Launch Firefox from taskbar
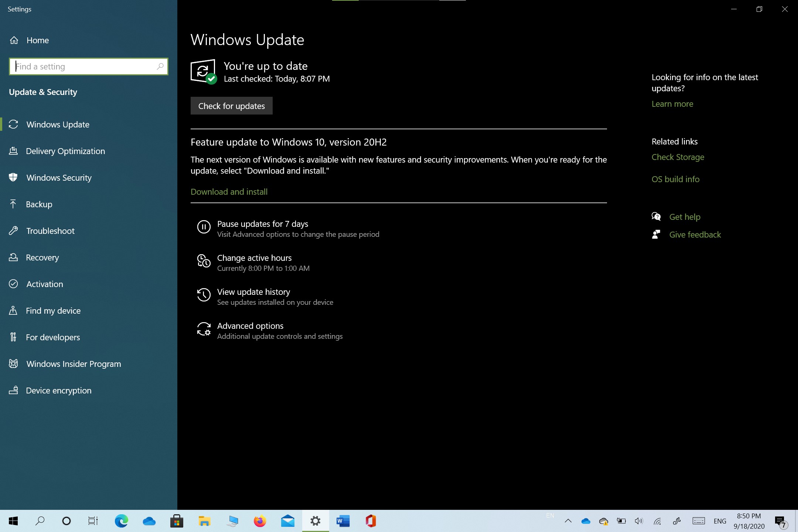 tap(260, 521)
